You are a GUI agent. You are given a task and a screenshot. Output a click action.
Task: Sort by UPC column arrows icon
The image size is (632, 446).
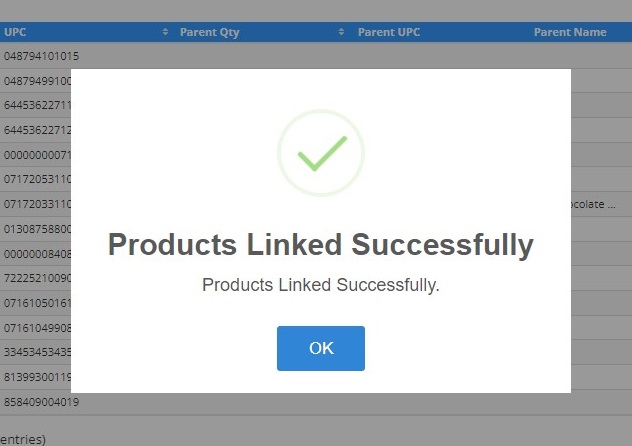165,32
